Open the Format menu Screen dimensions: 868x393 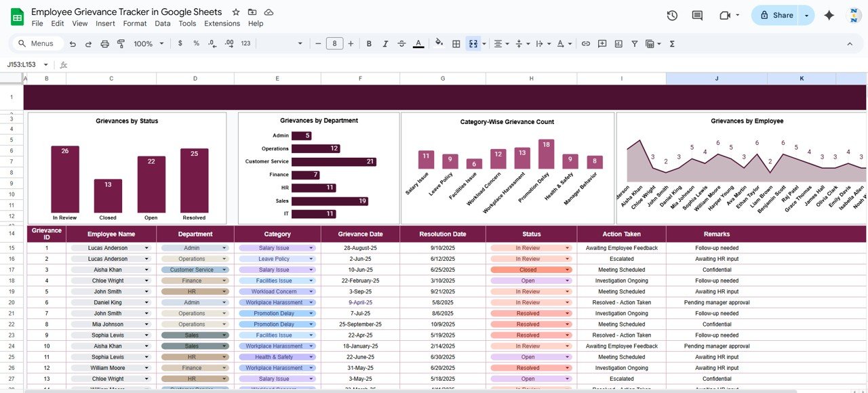click(134, 23)
